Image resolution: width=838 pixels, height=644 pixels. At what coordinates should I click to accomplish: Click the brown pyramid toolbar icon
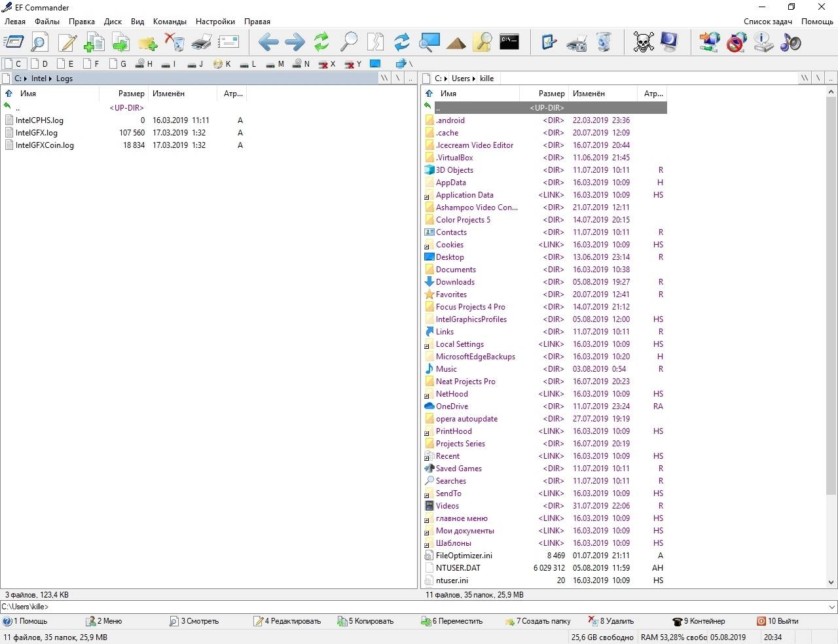[456, 43]
